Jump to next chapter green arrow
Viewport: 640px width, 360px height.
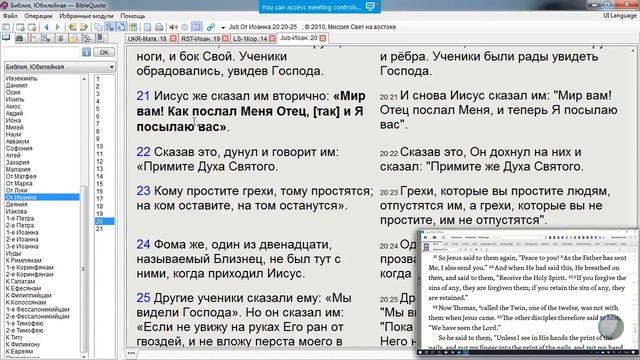(84, 27)
